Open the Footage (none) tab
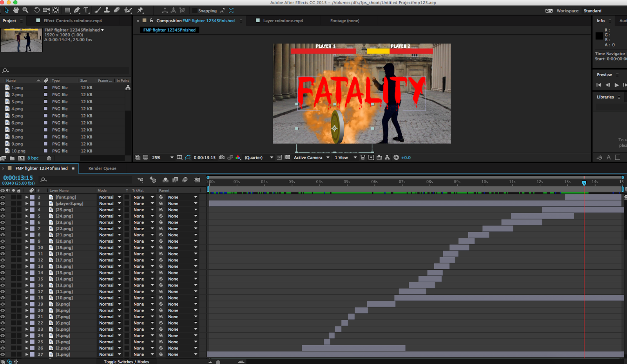 pyautogui.click(x=345, y=21)
